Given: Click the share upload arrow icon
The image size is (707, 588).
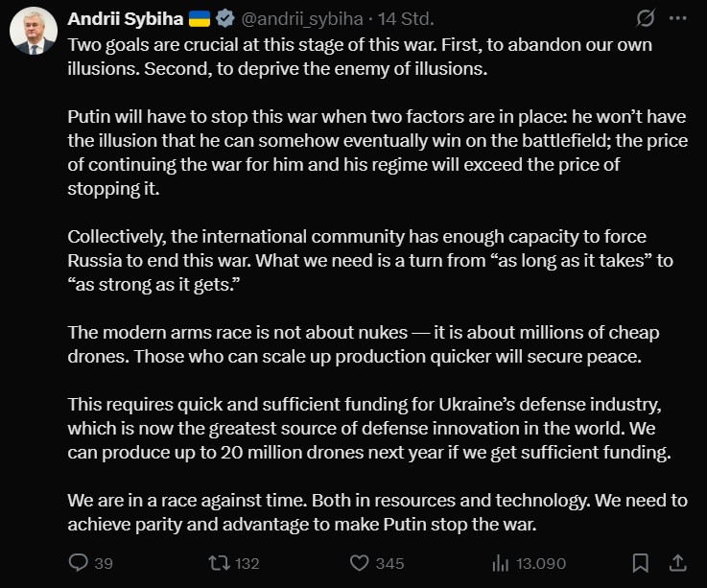Looking at the screenshot, I should (x=677, y=562).
